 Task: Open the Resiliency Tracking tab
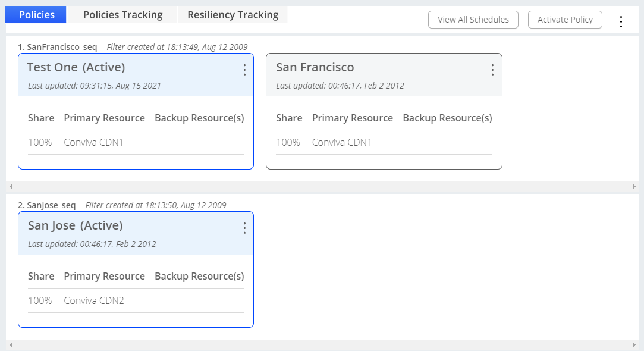pyautogui.click(x=233, y=15)
